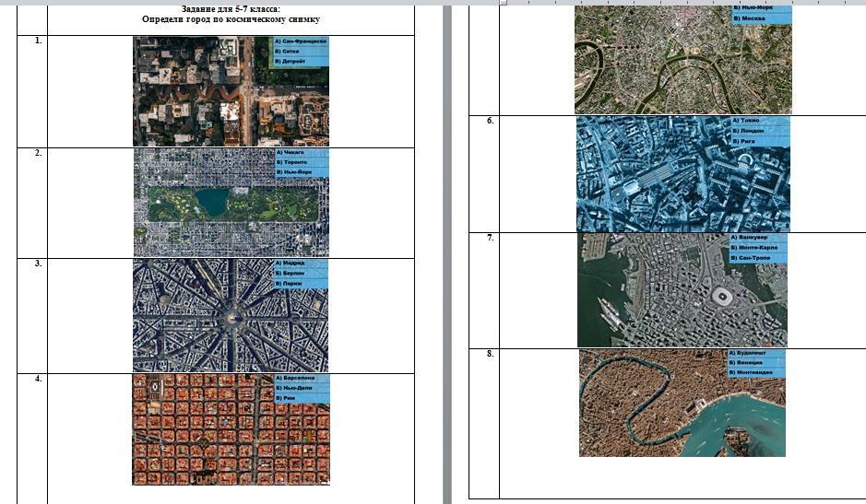Image resolution: width=866 pixels, height=504 pixels.
Task: Select the river bend city image above question 6
Action: point(683,60)
